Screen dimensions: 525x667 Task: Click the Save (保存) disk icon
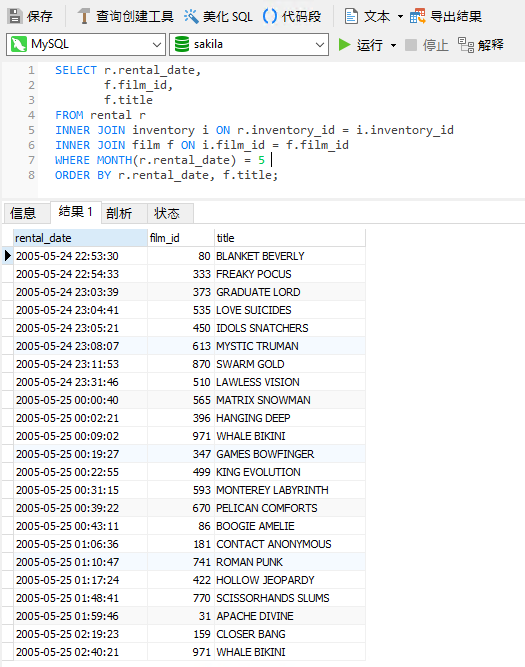[15, 16]
